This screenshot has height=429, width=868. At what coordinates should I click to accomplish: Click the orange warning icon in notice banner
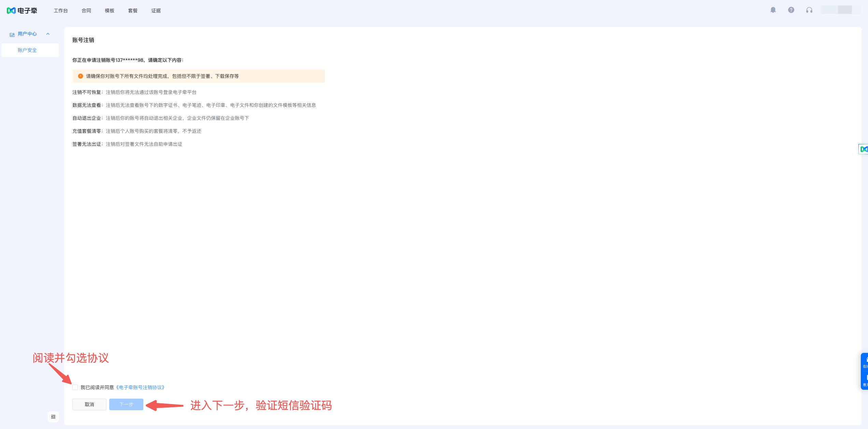[81, 76]
